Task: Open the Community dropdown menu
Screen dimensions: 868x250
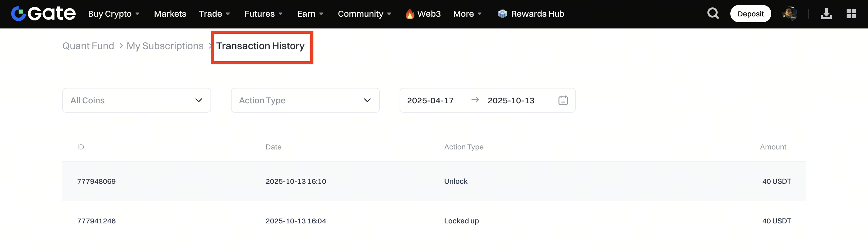Action: click(x=364, y=14)
